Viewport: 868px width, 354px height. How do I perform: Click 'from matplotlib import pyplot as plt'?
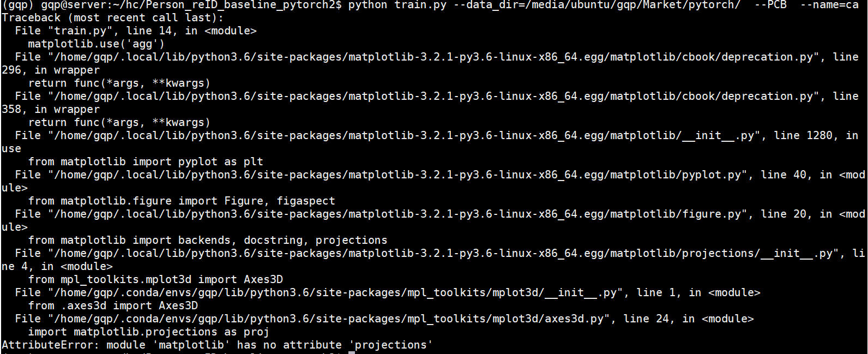point(146,161)
